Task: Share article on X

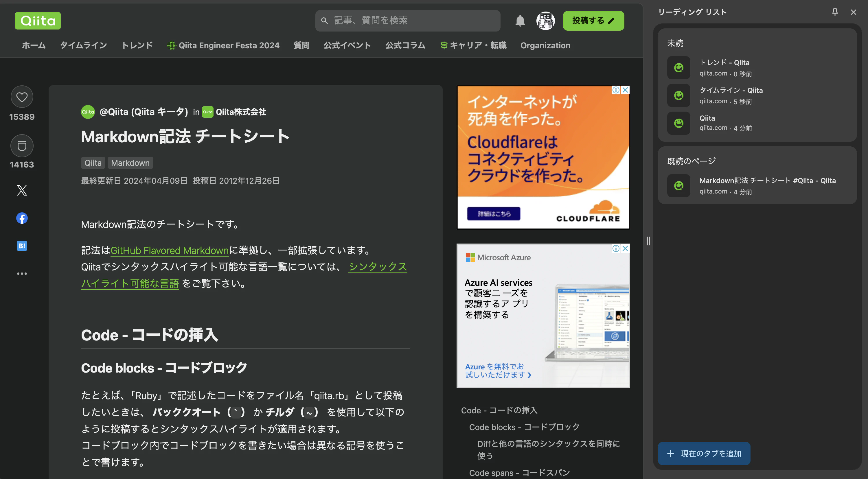Action: tap(22, 190)
